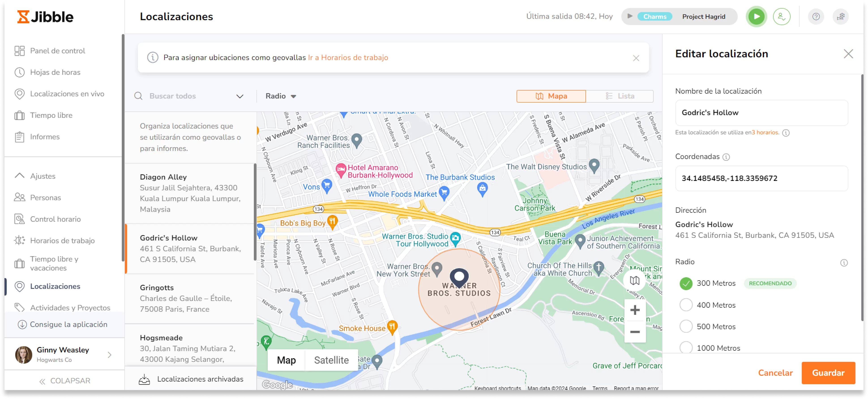
Task: Click the Whole Foods Market map marker
Action: tap(444, 193)
